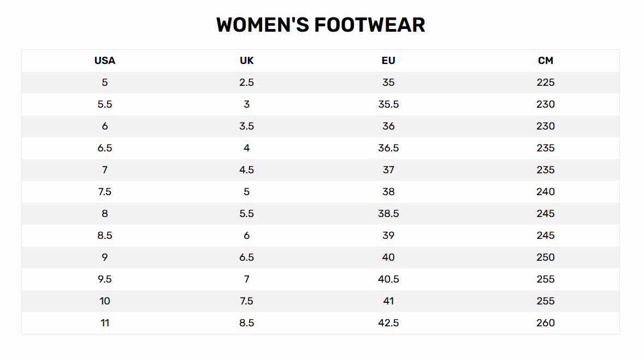The width and height of the screenshot is (644, 358).
Task: Click the 260 CM cell
Action: pyautogui.click(x=546, y=323)
